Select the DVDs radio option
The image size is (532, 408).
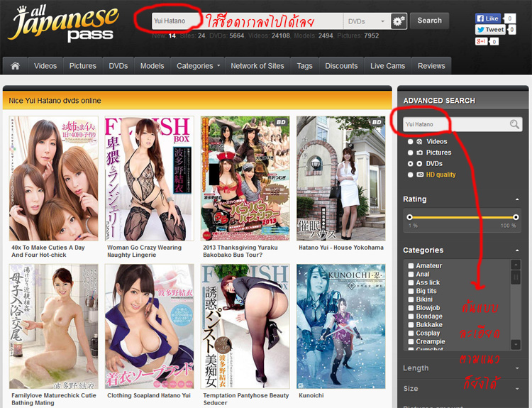pos(410,164)
